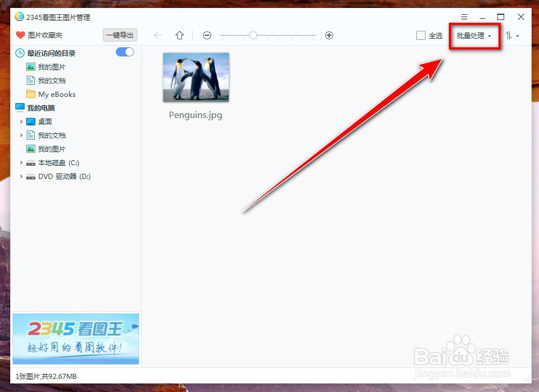539x392 pixels.
Task: Select My eBooks folder entry
Action: [56, 95]
